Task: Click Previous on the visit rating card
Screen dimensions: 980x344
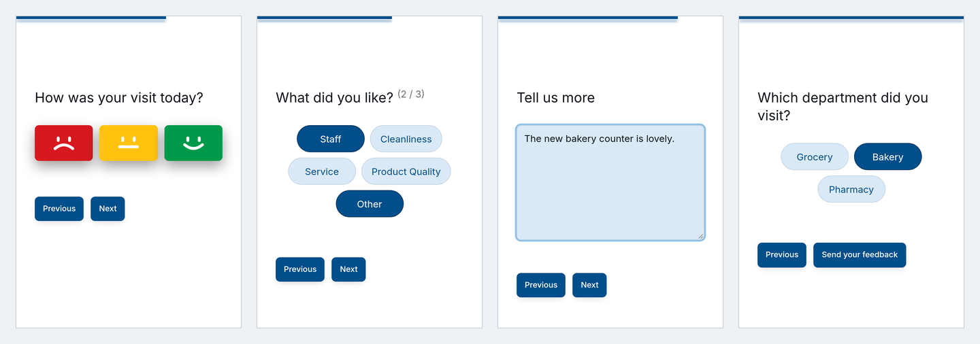Action: pos(59,209)
